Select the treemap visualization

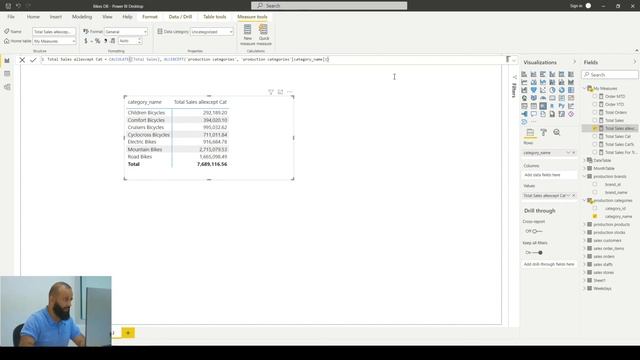(x=571, y=90)
